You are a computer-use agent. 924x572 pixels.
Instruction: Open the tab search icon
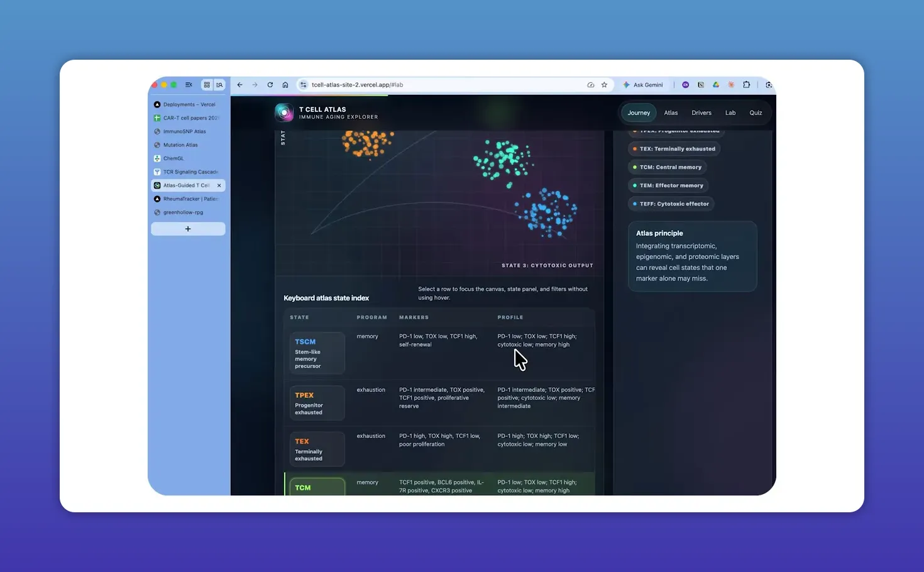219,85
